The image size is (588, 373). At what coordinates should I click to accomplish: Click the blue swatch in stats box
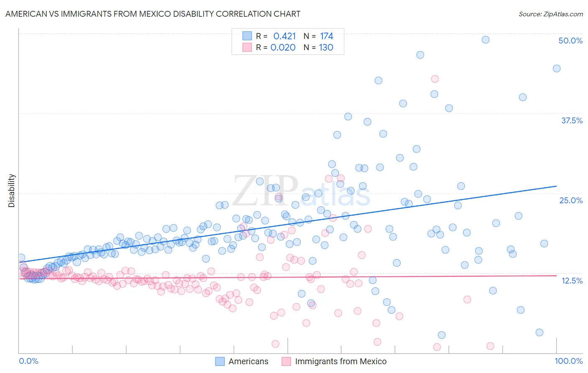(247, 36)
